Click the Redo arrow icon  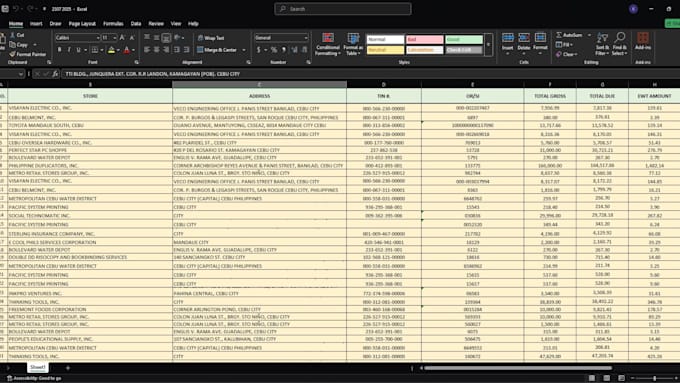(x=30, y=9)
